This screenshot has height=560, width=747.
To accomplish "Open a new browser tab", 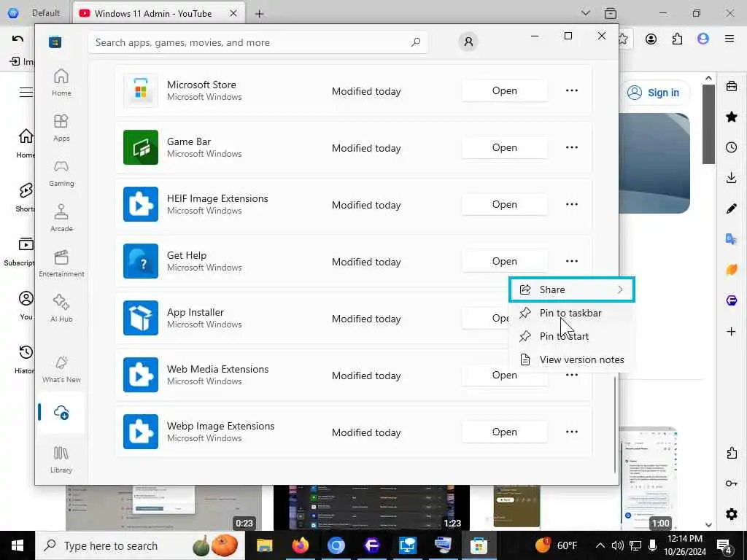I will 259,14.
